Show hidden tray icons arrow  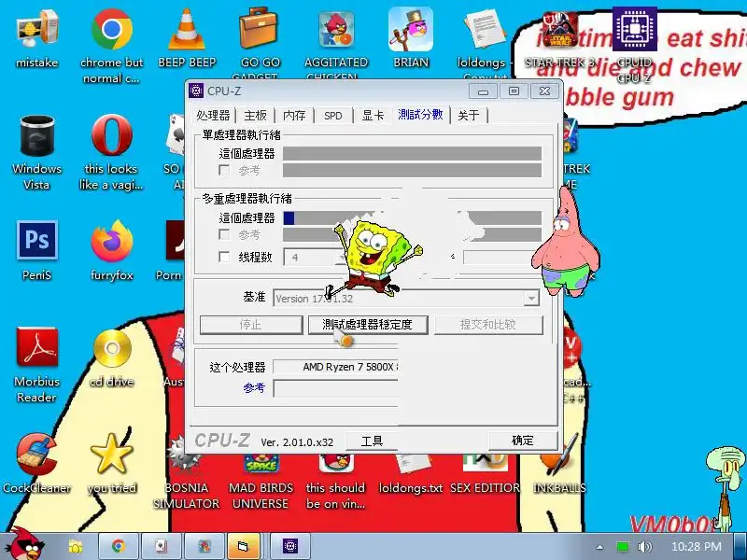tap(599, 547)
